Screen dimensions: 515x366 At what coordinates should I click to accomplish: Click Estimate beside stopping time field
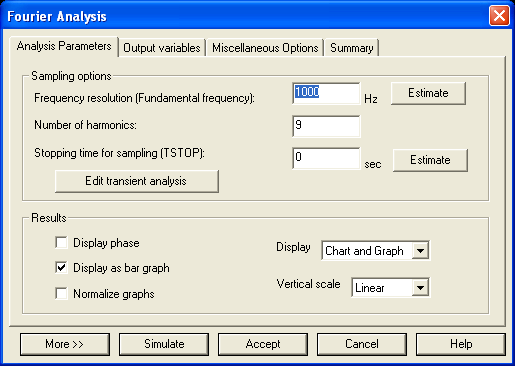point(430,160)
